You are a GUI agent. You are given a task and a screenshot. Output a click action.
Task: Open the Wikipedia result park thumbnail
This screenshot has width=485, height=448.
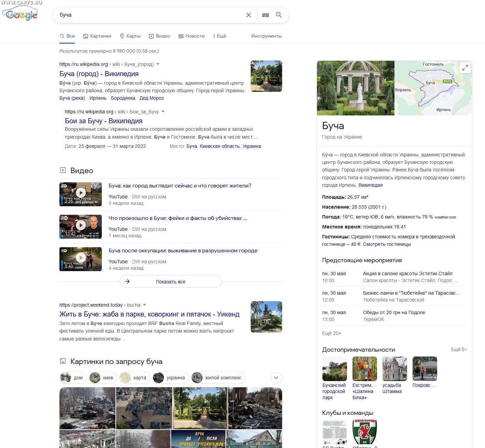pos(266,76)
